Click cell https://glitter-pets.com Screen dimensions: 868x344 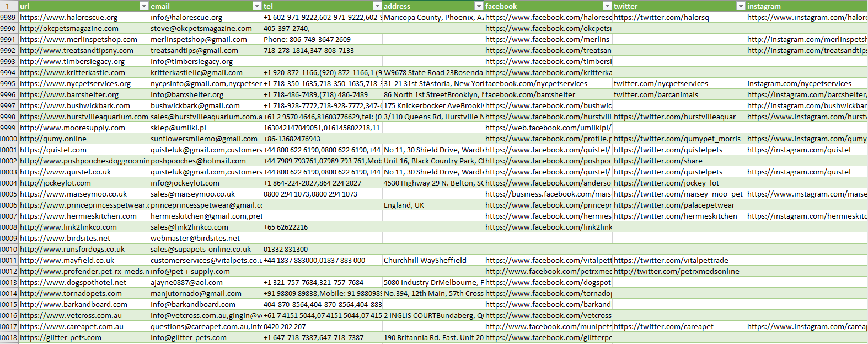pos(84,337)
